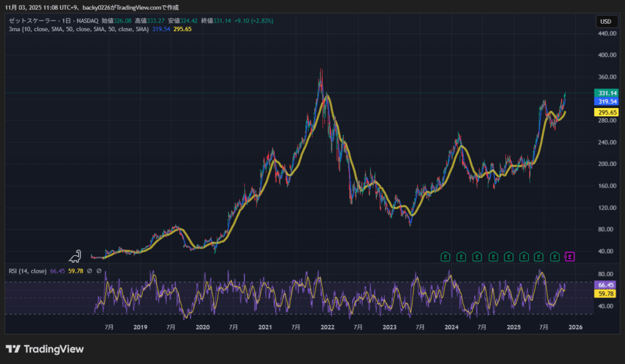
Task: Click the first ∅ symbol in RSI legend
Action: coord(89,271)
